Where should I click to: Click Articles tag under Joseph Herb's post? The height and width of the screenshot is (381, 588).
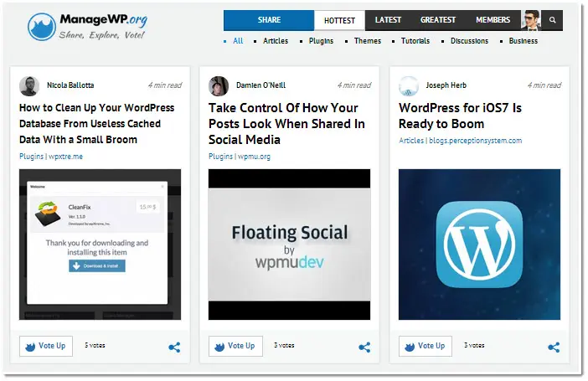[411, 141]
